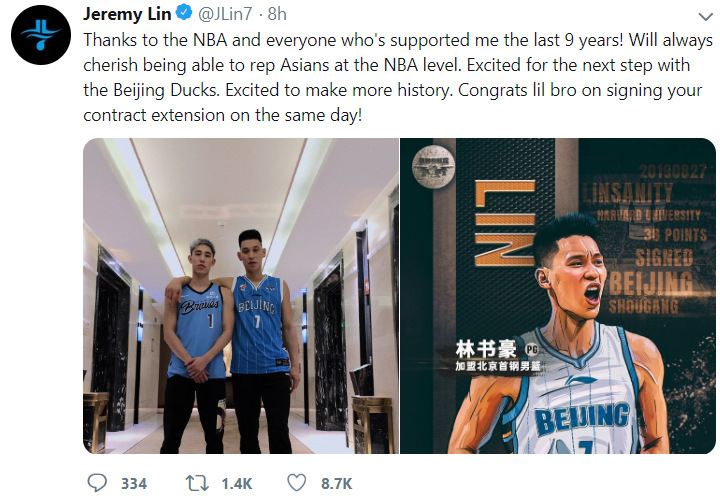Show the 1.4K retweets count
This screenshot has height=498, width=720.
[236, 484]
